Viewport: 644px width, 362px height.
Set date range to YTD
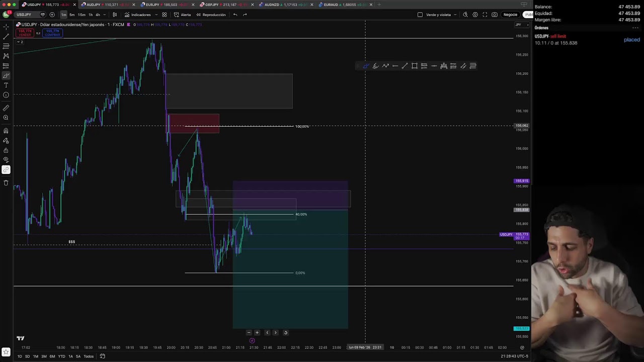coord(61,356)
